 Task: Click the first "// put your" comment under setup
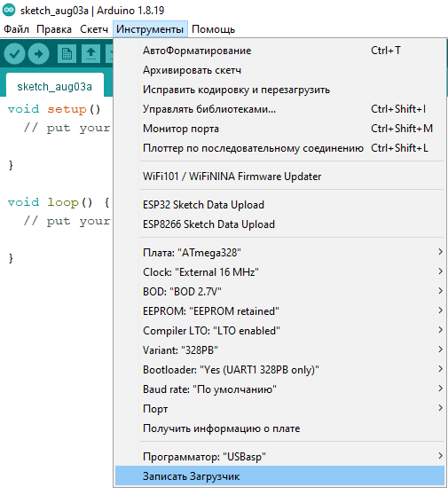pyautogui.click(x=67, y=128)
